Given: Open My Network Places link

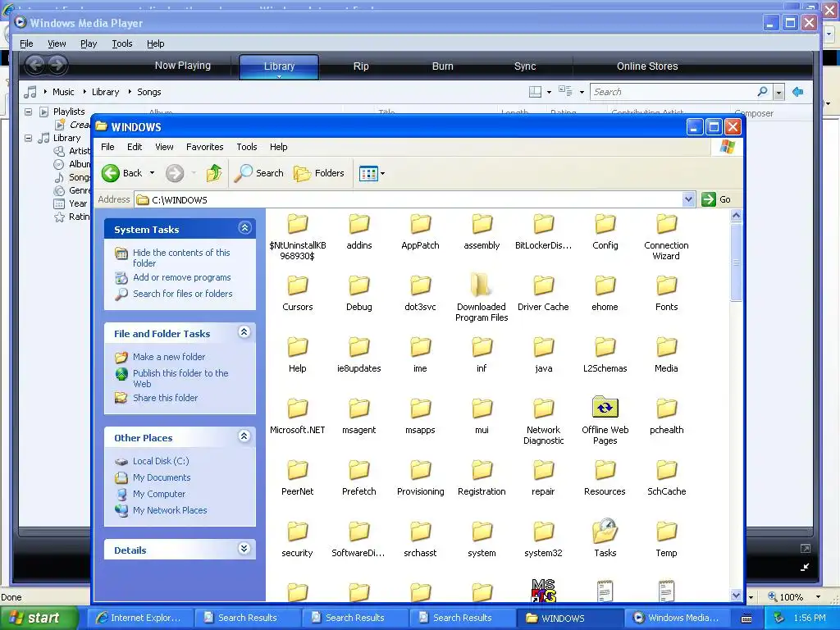Looking at the screenshot, I should pos(170,510).
